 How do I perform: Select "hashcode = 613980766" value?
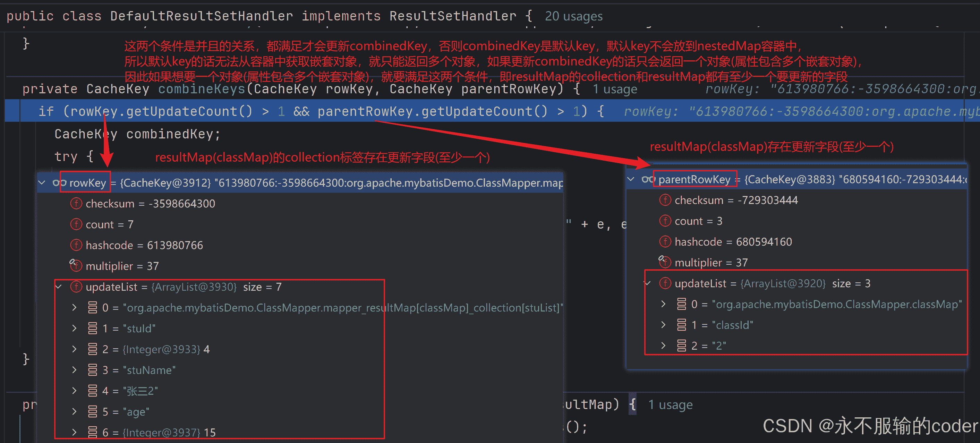(x=144, y=245)
